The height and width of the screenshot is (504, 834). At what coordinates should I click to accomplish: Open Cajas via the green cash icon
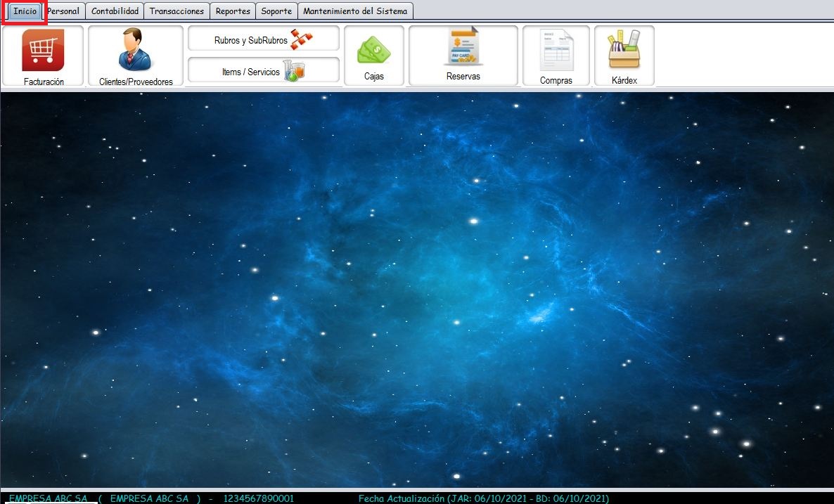pos(373,51)
